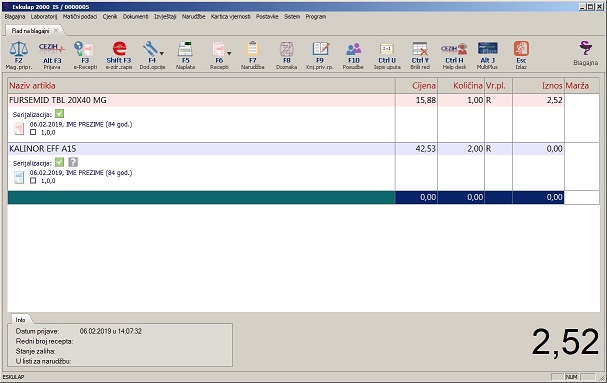Click the Naziv artikla column header
Image resolution: width=607 pixels, height=383 pixels.
point(201,86)
